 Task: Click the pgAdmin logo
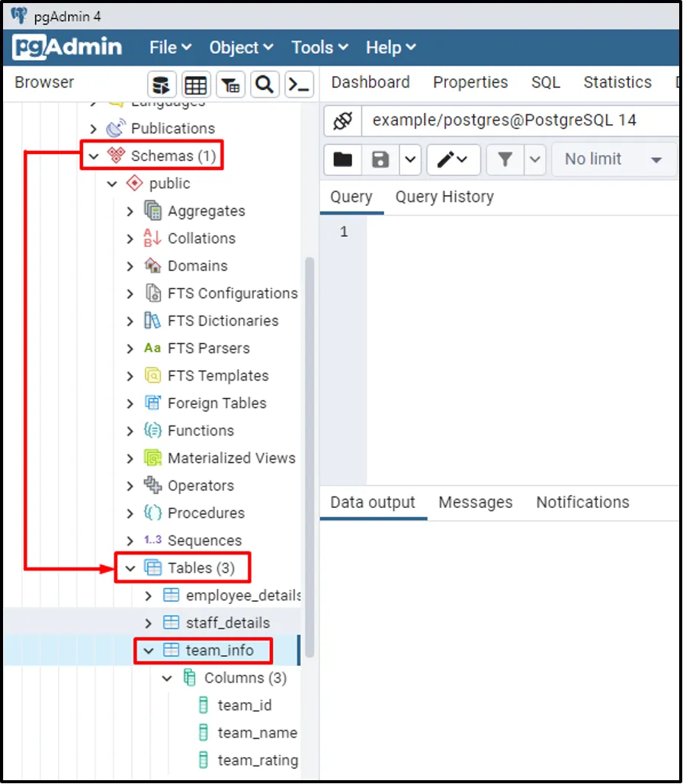(67, 47)
